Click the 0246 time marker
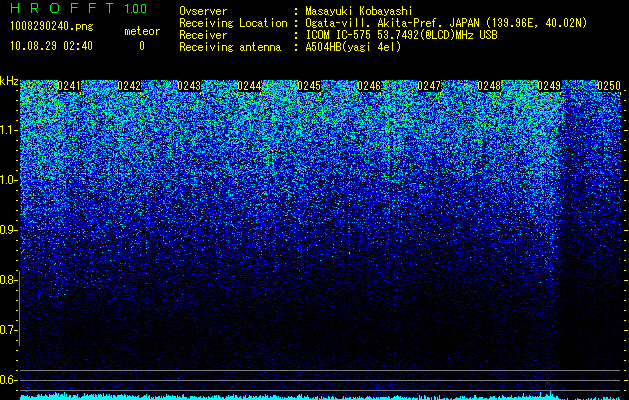The image size is (629, 400). [x=369, y=86]
